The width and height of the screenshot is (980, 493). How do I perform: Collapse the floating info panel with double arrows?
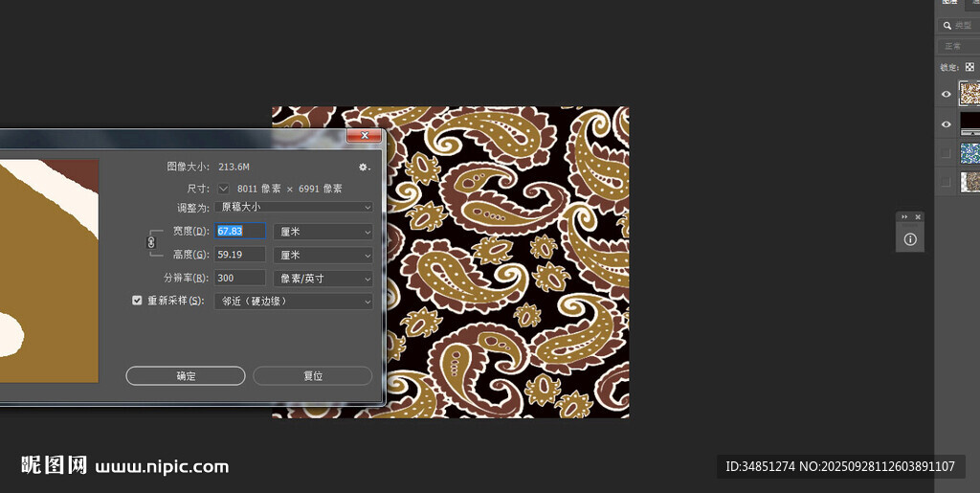pos(904,217)
